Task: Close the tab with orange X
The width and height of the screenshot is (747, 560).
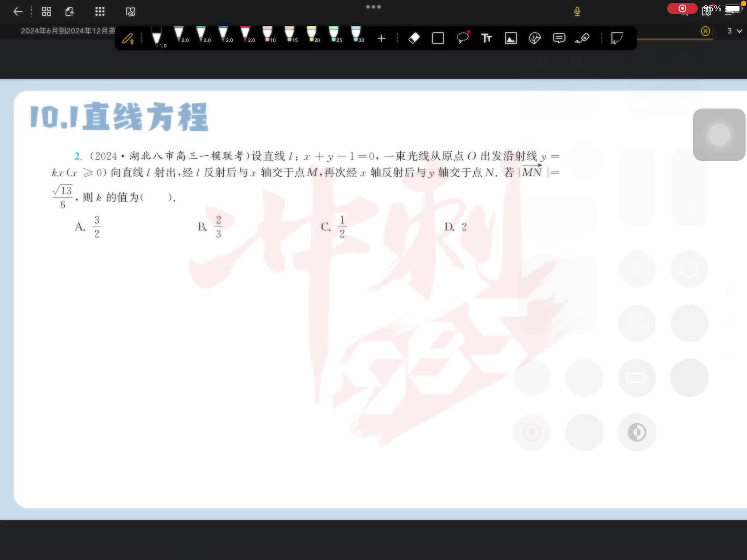Action: 705,31
